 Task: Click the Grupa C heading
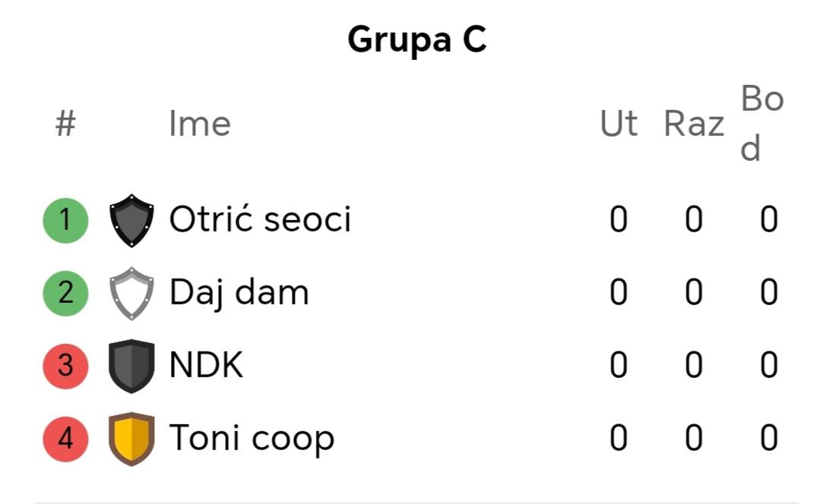(417, 40)
